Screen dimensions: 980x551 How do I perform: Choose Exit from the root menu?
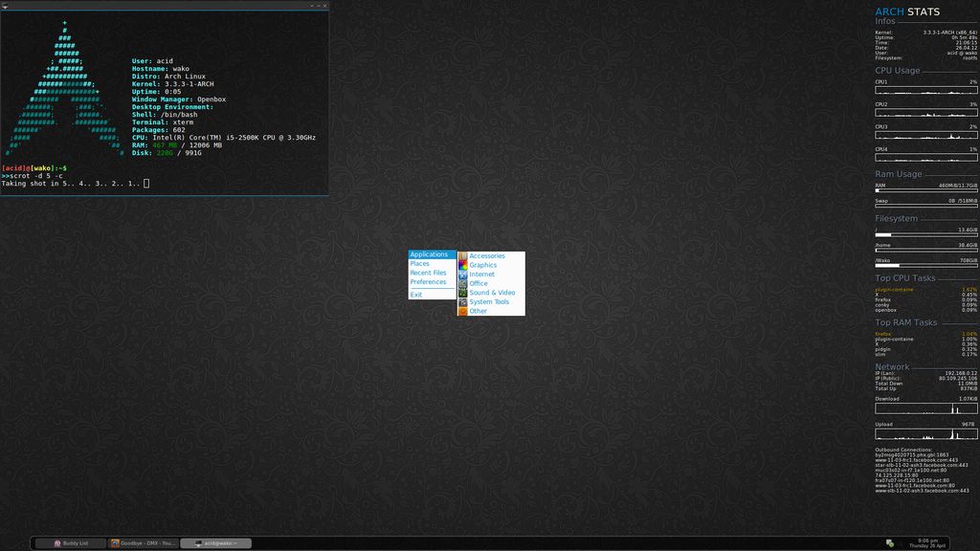(x=416, y=295)
